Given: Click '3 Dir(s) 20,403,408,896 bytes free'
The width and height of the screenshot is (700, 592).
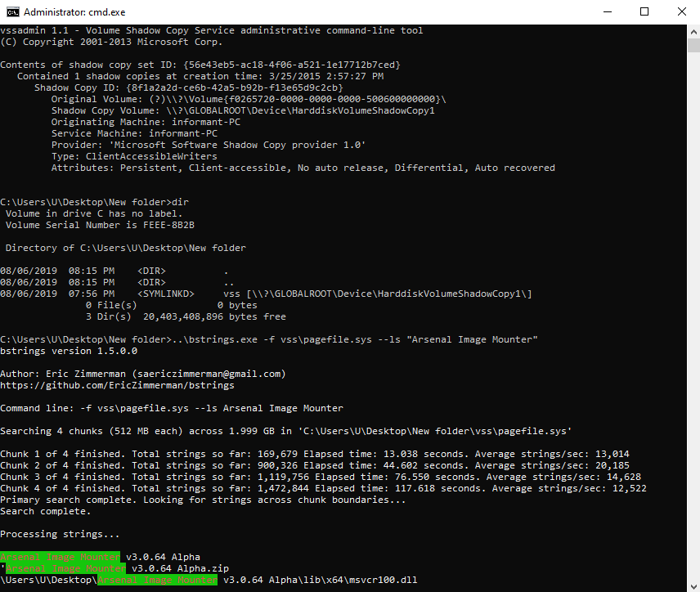Looking at the screenshot, I should point(186,317).
